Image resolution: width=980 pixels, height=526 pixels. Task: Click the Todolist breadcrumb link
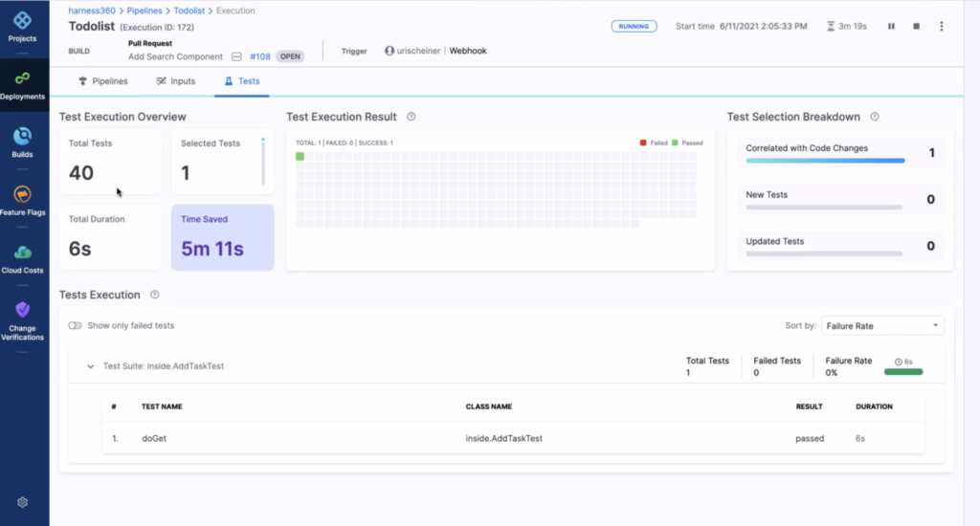click(x=189, y=11)
